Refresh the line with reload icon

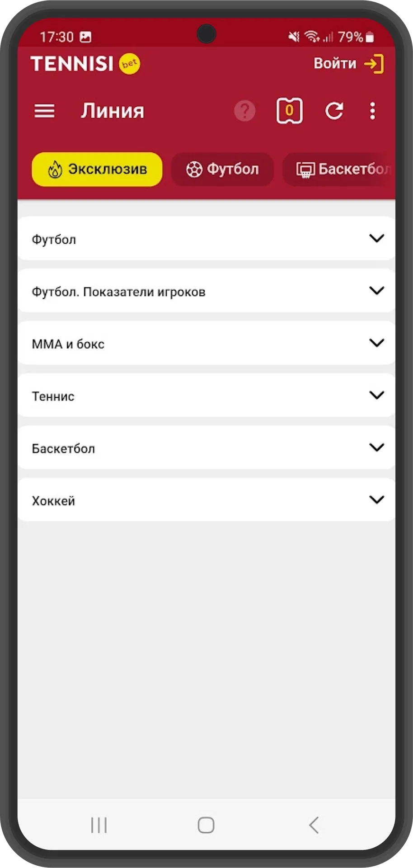click(x=334, y=111)
